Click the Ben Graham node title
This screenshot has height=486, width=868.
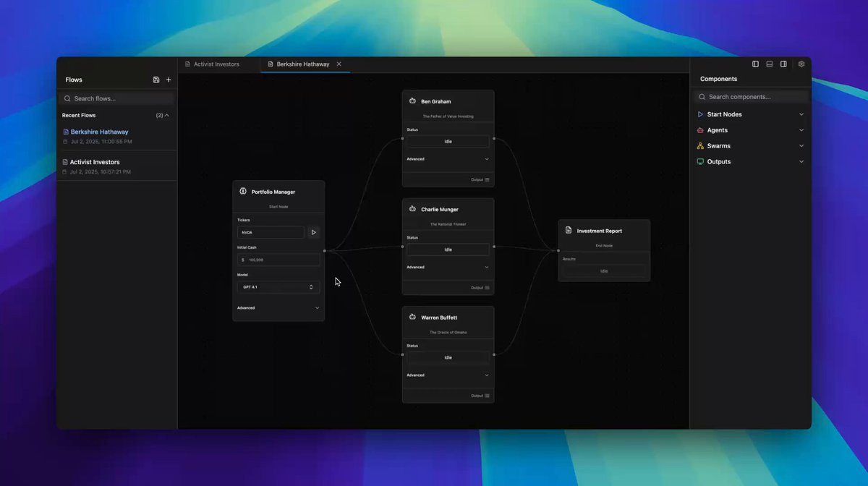point(436,101)
